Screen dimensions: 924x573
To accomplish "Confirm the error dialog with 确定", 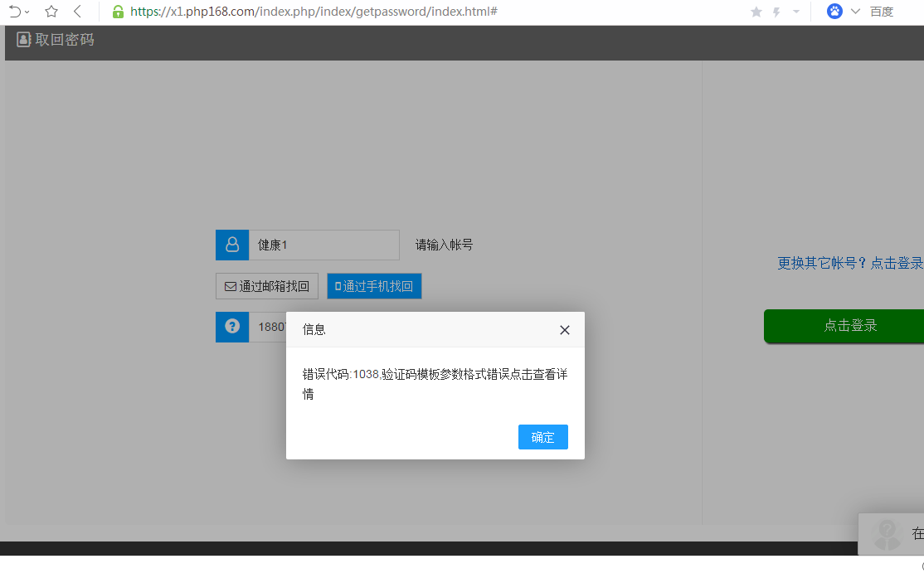I will coord(542,437).
